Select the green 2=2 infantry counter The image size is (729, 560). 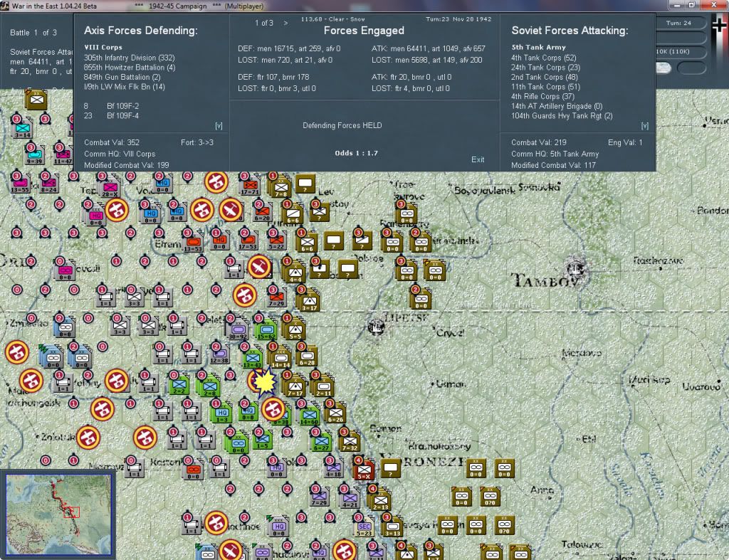point(179,384)
